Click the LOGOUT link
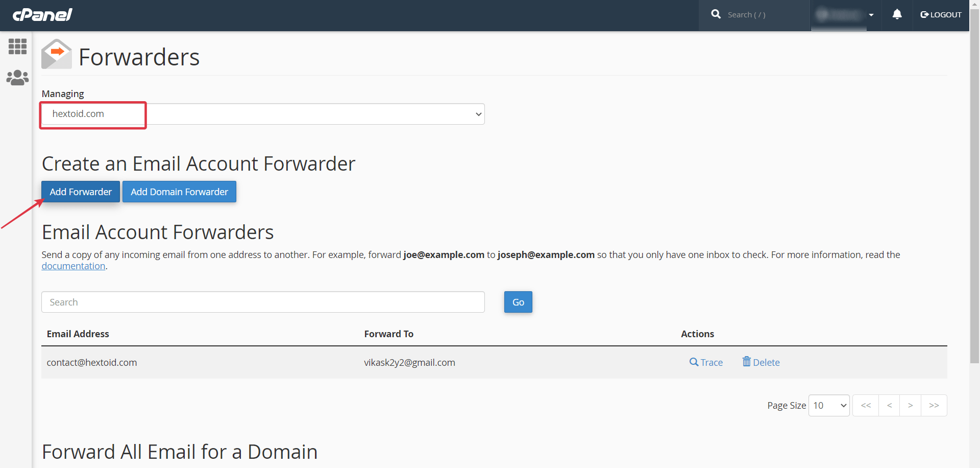The width and height of the screenshot is (980, 468). click(941, 15)
